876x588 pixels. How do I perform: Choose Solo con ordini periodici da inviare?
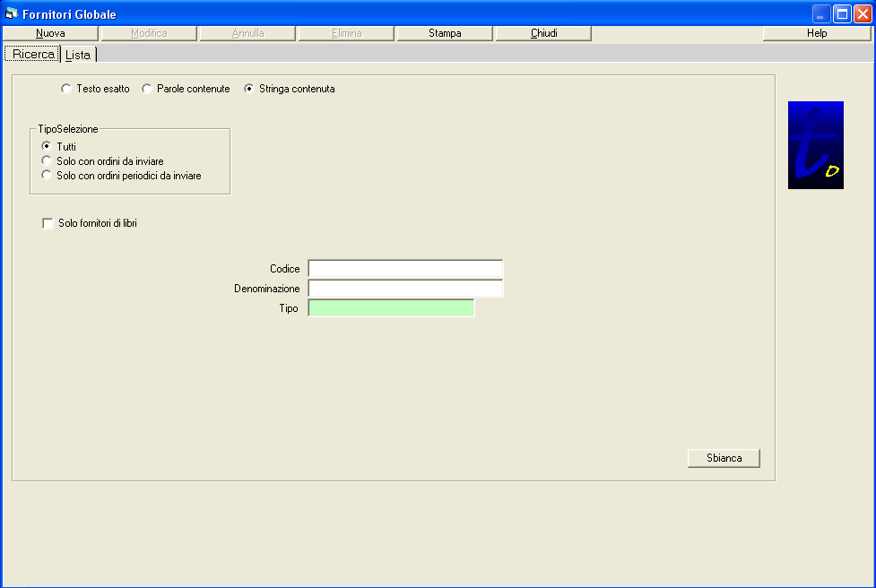click(x=47, y=176)
